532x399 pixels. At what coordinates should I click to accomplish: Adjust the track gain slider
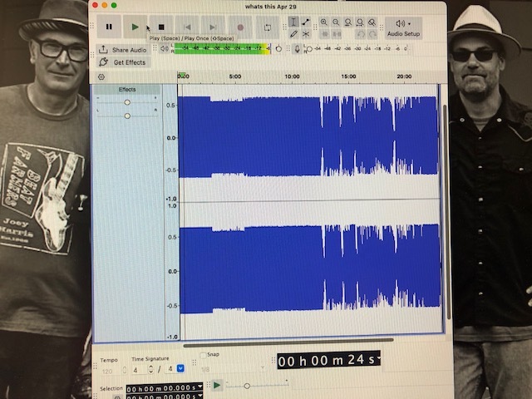click(x=127, y=102)
